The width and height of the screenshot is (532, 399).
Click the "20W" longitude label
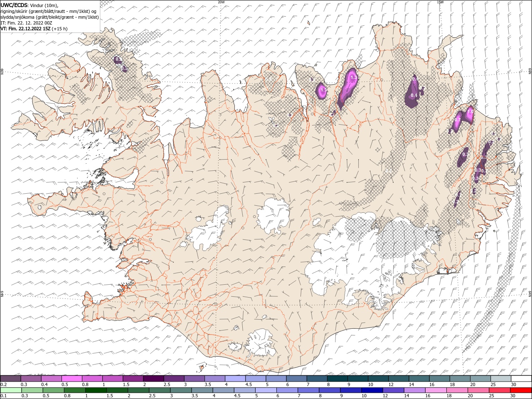[x=221, y=2]
